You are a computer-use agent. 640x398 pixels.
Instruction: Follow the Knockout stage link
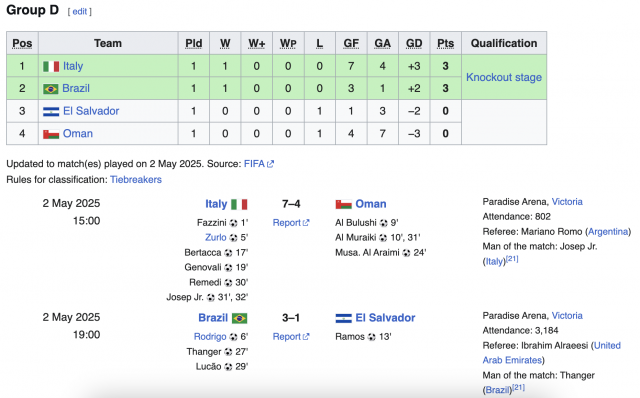point(504,78)
